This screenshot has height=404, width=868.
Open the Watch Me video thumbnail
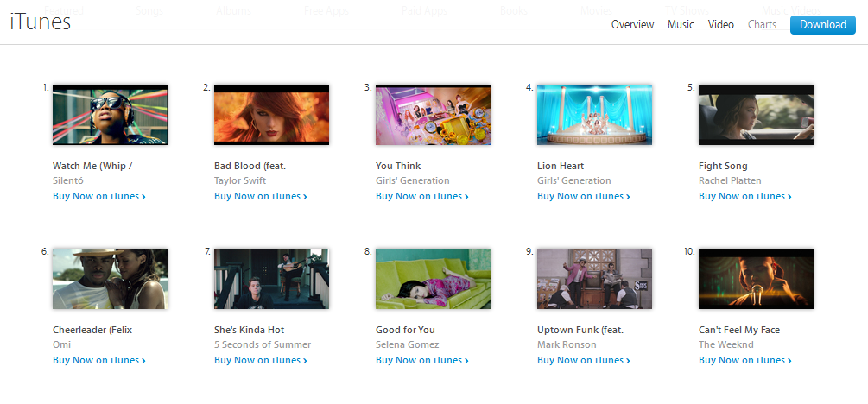pos(111,115)
